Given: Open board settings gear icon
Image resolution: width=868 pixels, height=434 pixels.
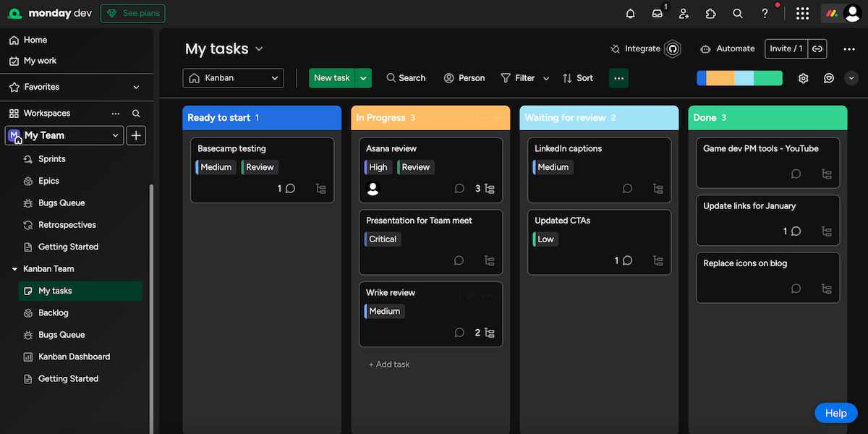Looking at the screenshot, I should point(803,78).
